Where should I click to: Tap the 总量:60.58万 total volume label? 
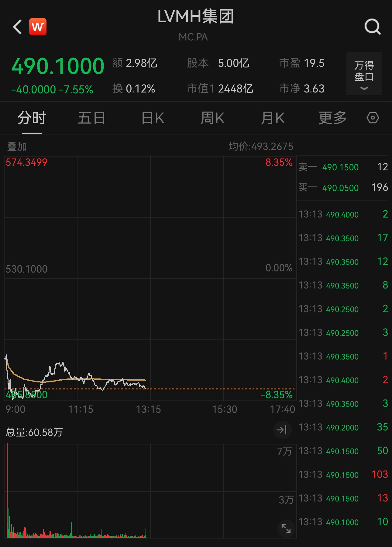coord(34,432)
